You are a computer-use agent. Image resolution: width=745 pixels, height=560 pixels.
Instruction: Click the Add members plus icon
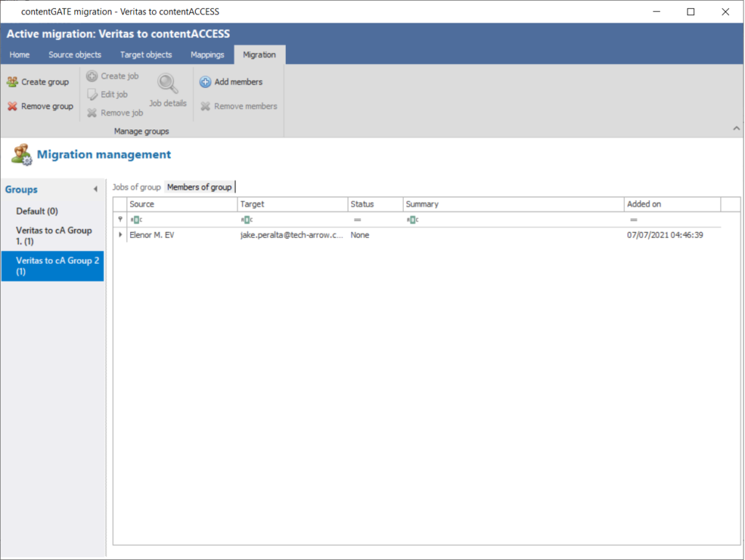coord(205,82)
